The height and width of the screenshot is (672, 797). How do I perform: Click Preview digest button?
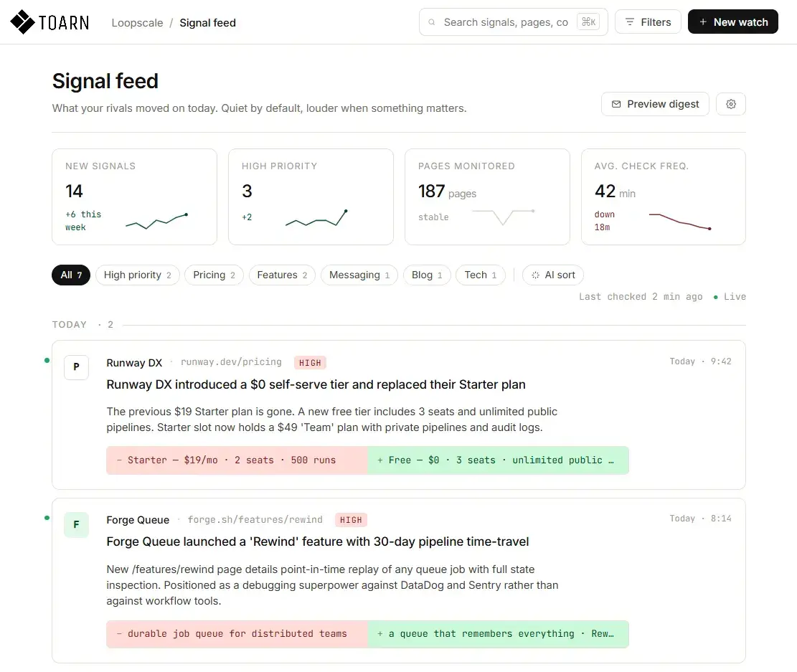tap(655, 104)
